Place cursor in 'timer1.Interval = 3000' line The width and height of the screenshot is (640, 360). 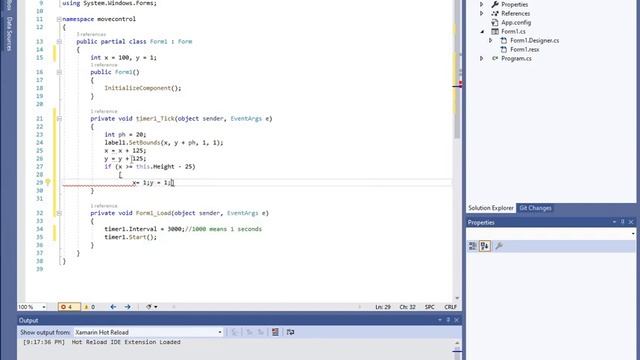[183, 229]
